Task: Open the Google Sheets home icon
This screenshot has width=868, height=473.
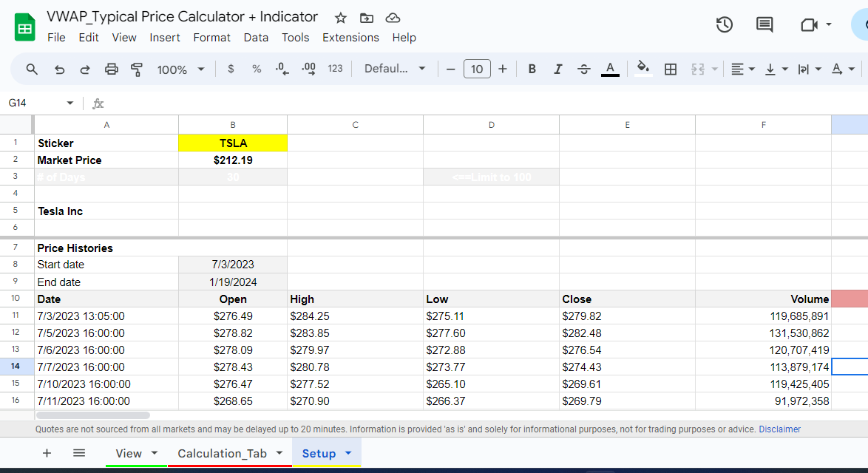Action: tap(25, 27)
